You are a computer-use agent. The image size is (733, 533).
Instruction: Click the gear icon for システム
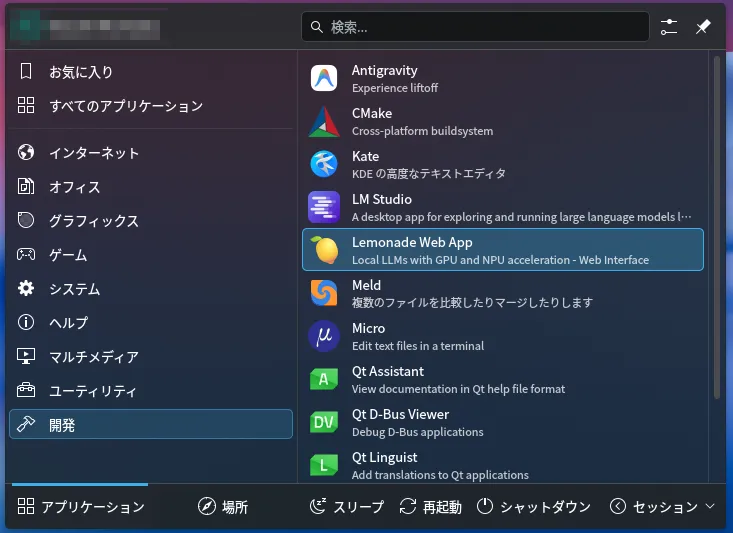click(26, 288)
